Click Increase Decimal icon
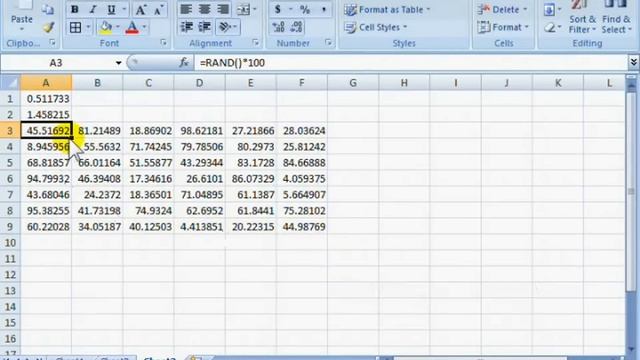Screen dimensions: 640x360 pos(278,27)
